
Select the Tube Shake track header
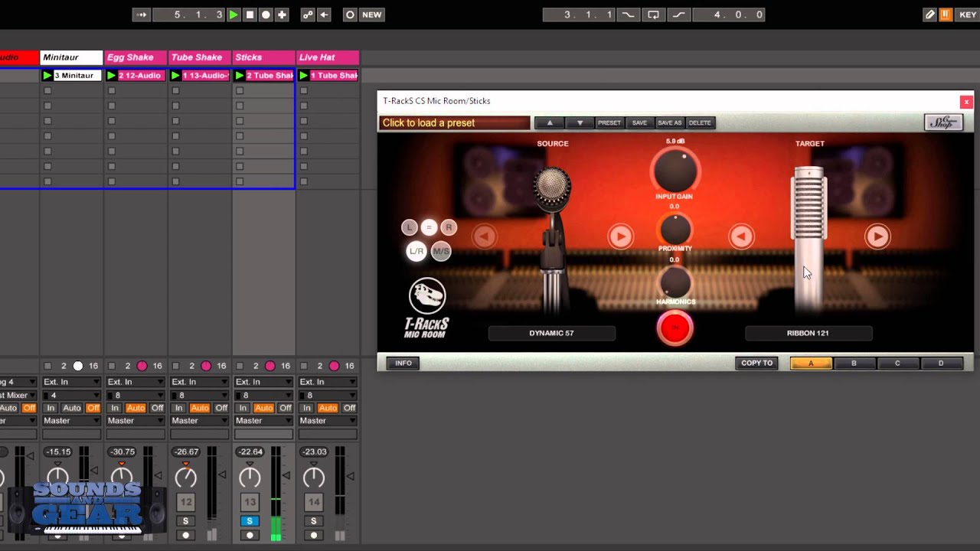[200, 57]
